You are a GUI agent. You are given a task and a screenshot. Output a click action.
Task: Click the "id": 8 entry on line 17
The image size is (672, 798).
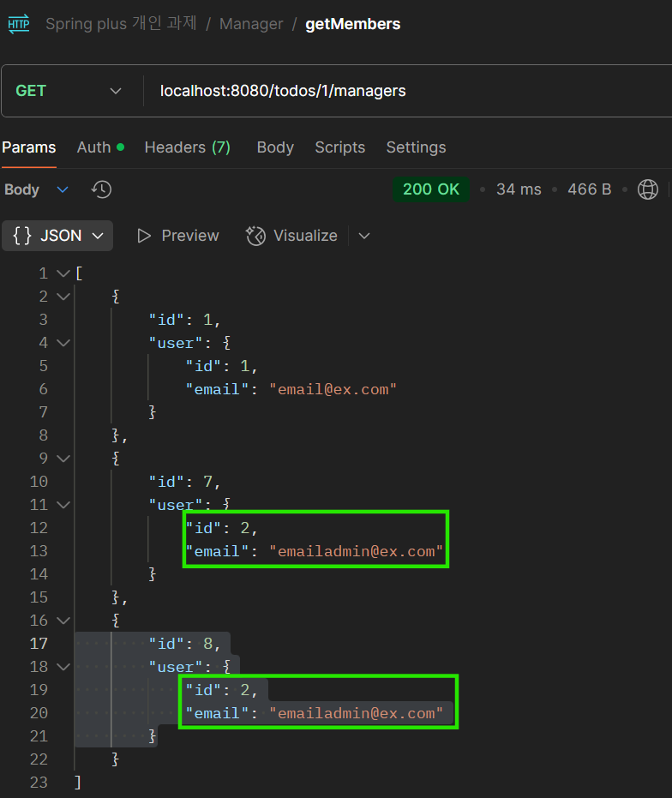coord(184,643)
